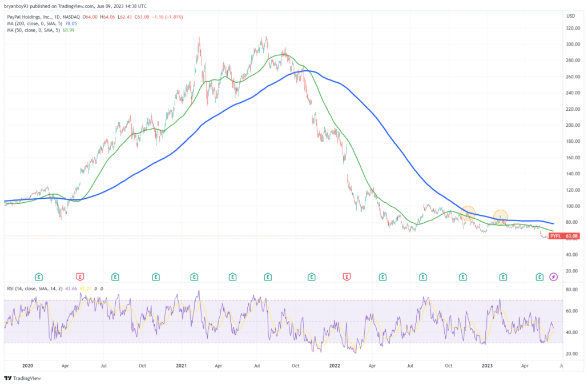Click the rightmost green earnings badge on timeline
The image size is (588, 385).
tap(538, 276)
